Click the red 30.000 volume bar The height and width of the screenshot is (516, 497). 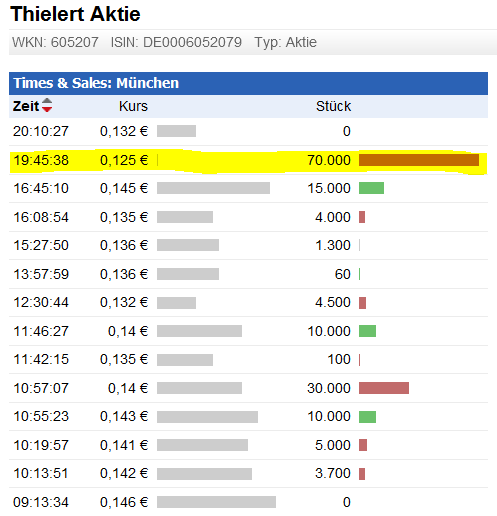[384, 388]
